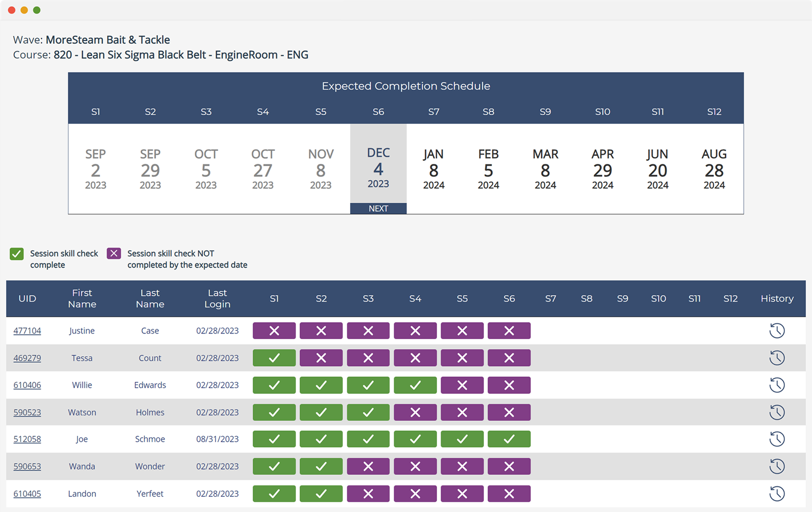
Task: Show Joe Schmoe history icon
Action: [776, 439]
